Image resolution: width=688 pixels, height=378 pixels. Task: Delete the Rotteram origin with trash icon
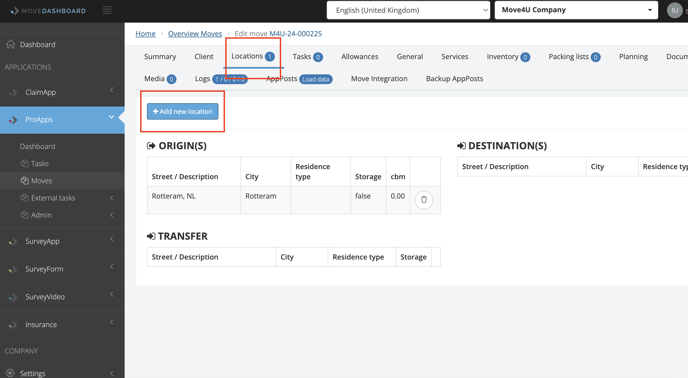tap(424, 200)
